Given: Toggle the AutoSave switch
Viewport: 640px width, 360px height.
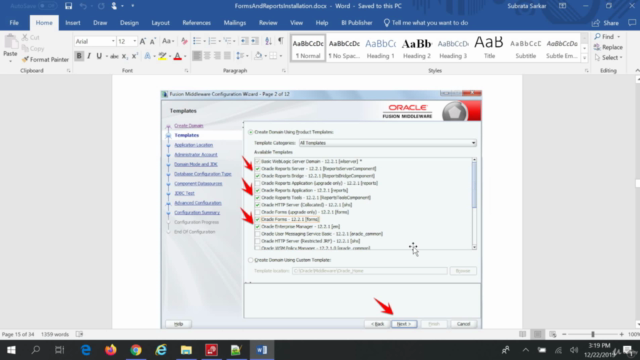Looking at the screenshot, I should click(x=48, y=6).
